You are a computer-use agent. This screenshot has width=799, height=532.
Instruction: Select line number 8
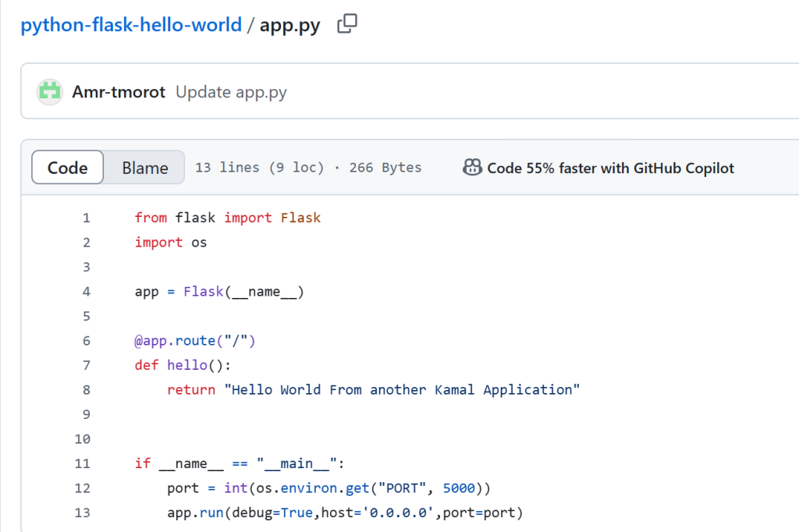coord(86,390)
